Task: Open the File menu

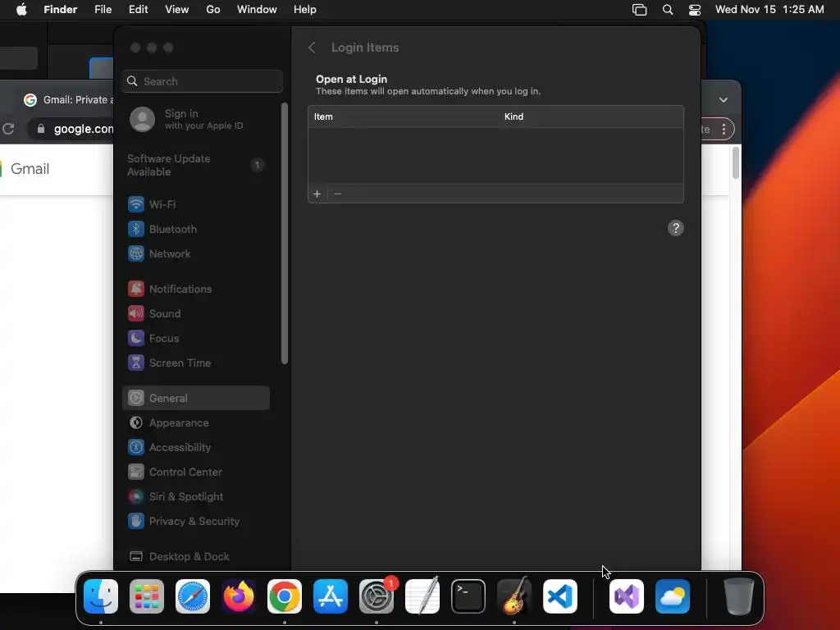Action: click(103, 10)
